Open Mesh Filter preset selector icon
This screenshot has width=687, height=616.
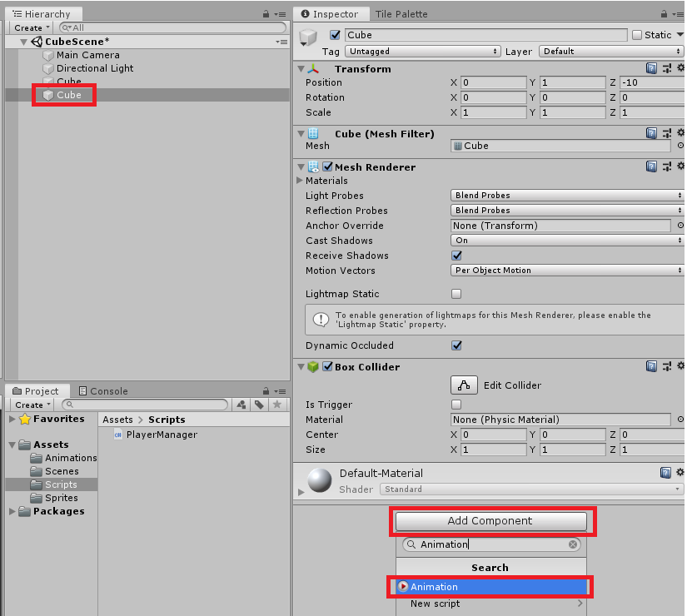(x=666, y=133)
